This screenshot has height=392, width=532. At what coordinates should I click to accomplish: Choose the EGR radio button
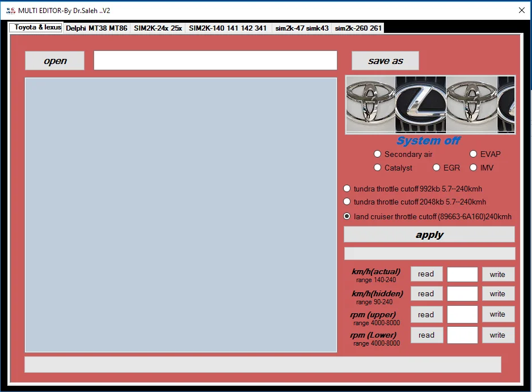coord(436,168)
